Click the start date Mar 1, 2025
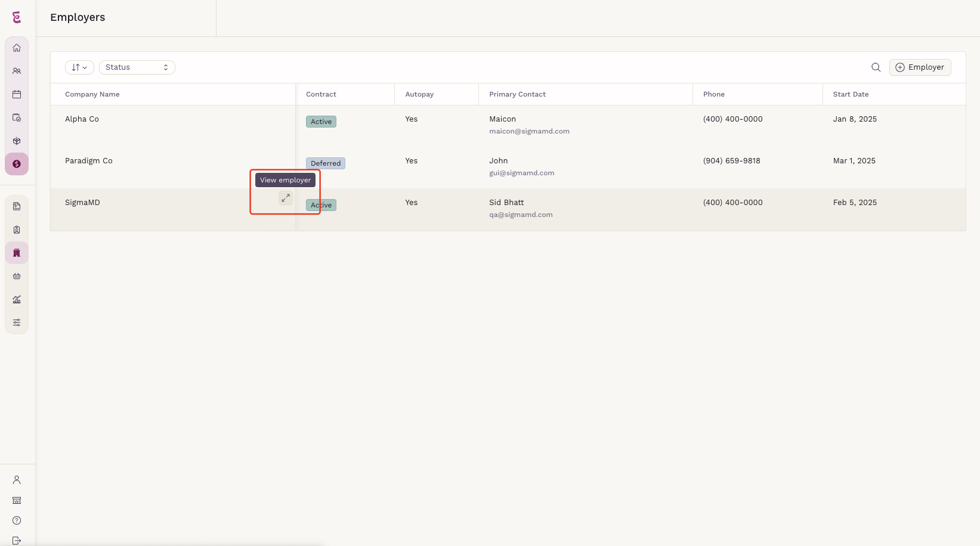The width and height of the screenshot is (980, 546). point(854,161)
